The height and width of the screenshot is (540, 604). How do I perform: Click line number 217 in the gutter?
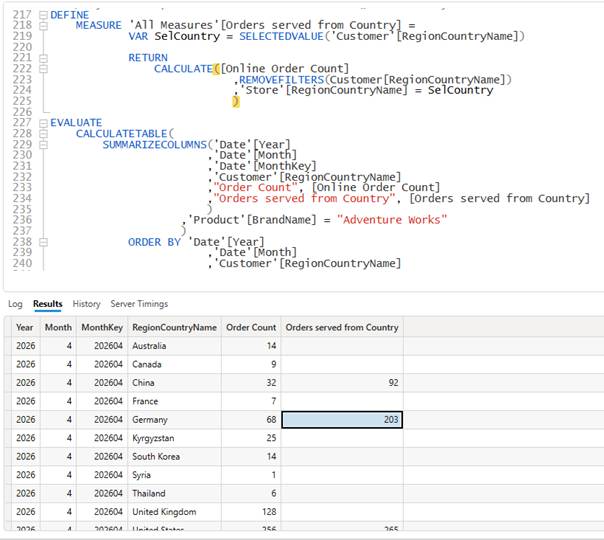[22, 15]
